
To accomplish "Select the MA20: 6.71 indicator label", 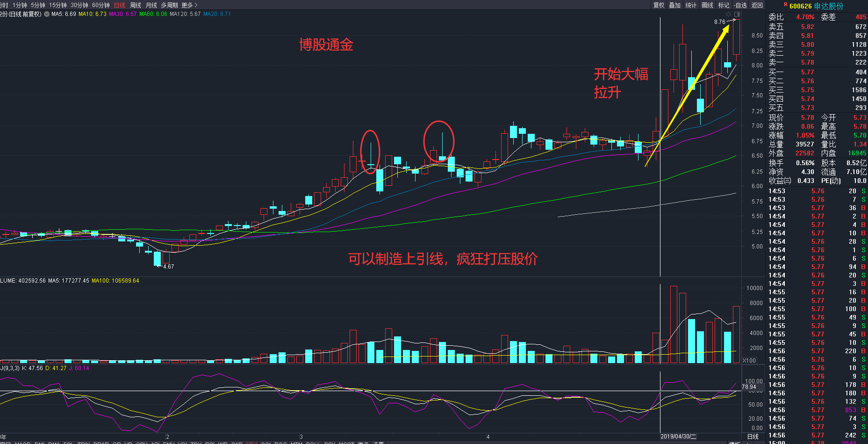I will (x=217, y=14).
